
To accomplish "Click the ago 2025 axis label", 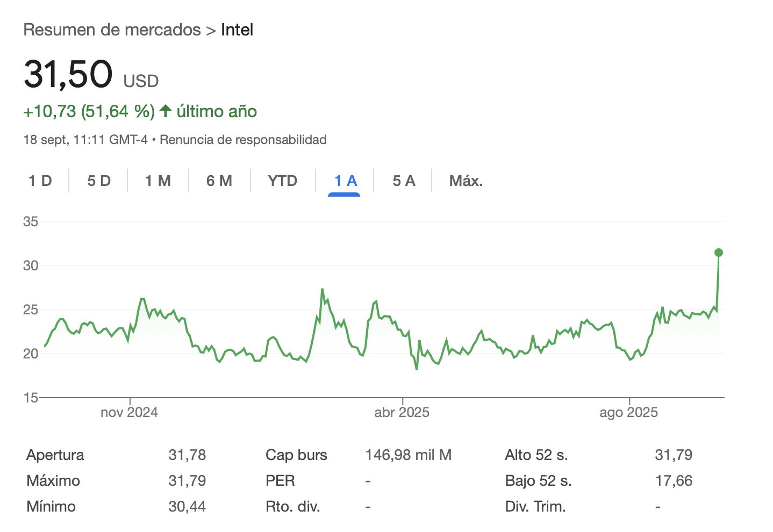I will click(629, 412).
